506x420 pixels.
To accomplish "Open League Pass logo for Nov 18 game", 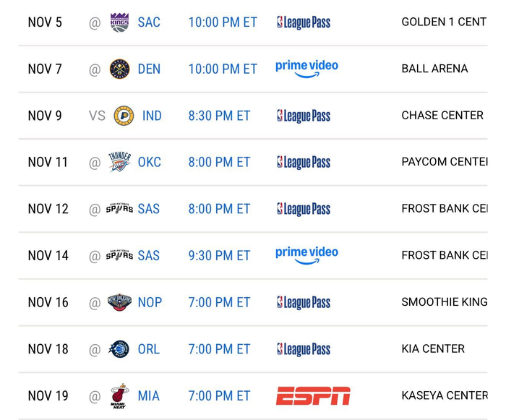I will coord(304,349).
